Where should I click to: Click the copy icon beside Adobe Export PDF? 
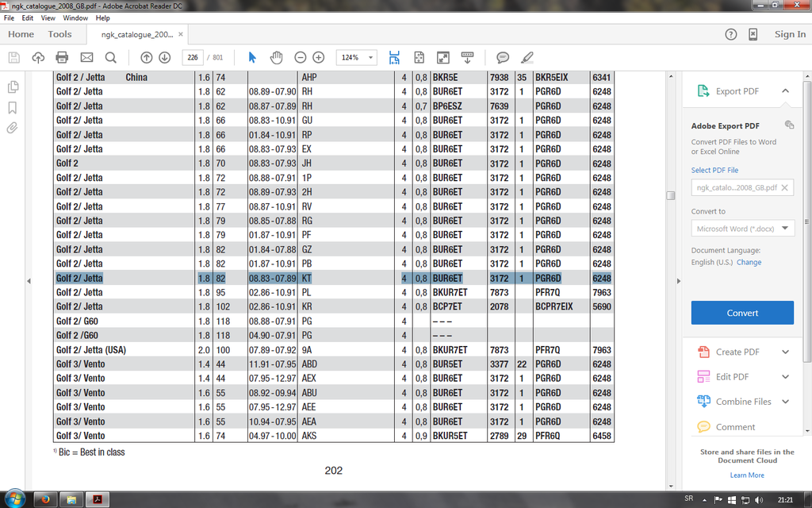(x=789, y=125)
